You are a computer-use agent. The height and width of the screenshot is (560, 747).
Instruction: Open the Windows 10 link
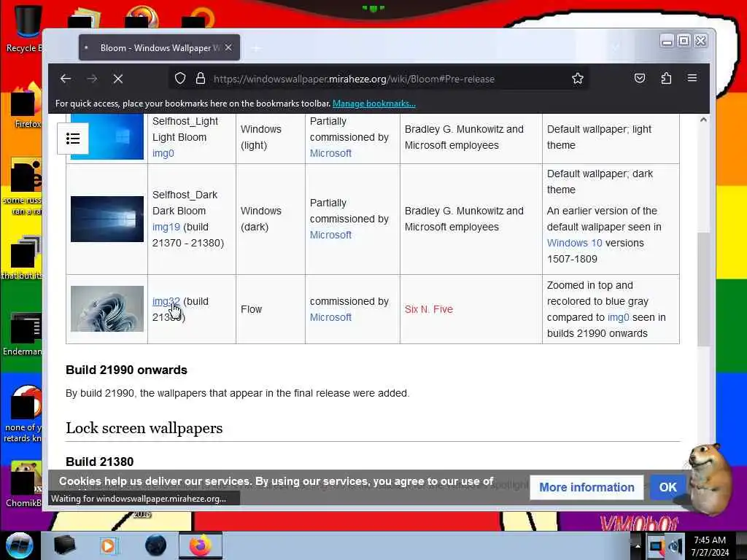pos(575,243)
